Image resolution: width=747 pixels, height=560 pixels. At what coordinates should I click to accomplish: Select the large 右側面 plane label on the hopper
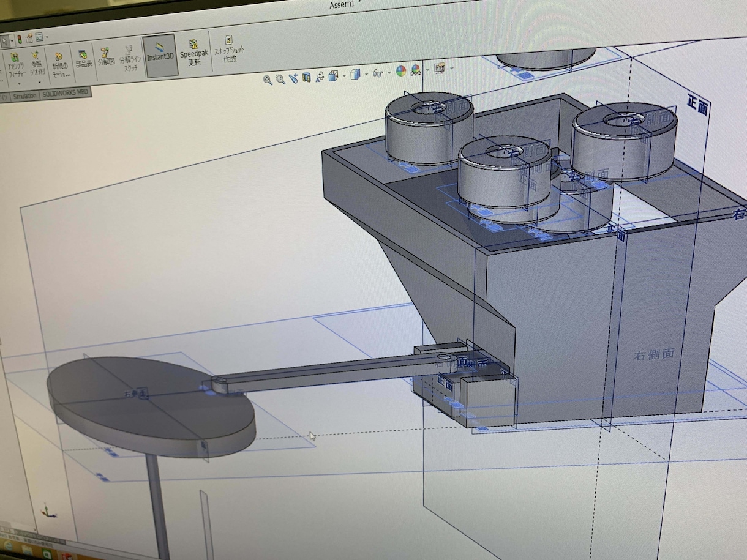point(654,354)
